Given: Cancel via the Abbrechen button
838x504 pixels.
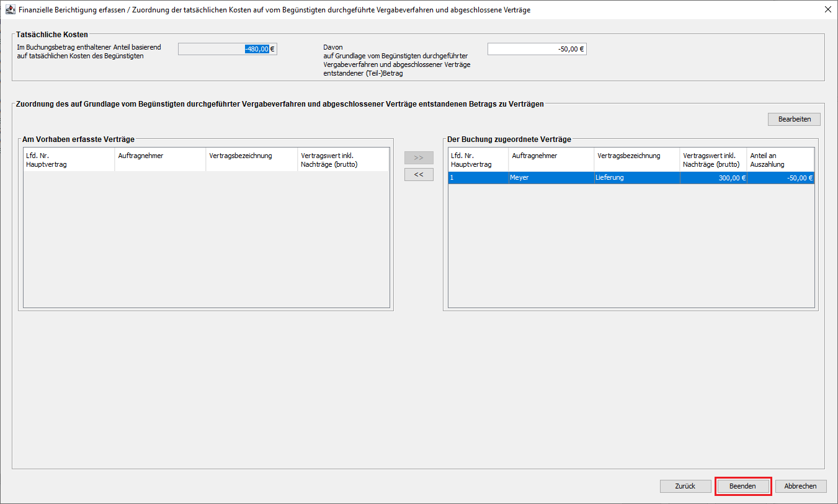Looking at the screenshot, I should (x=801, y=487).
